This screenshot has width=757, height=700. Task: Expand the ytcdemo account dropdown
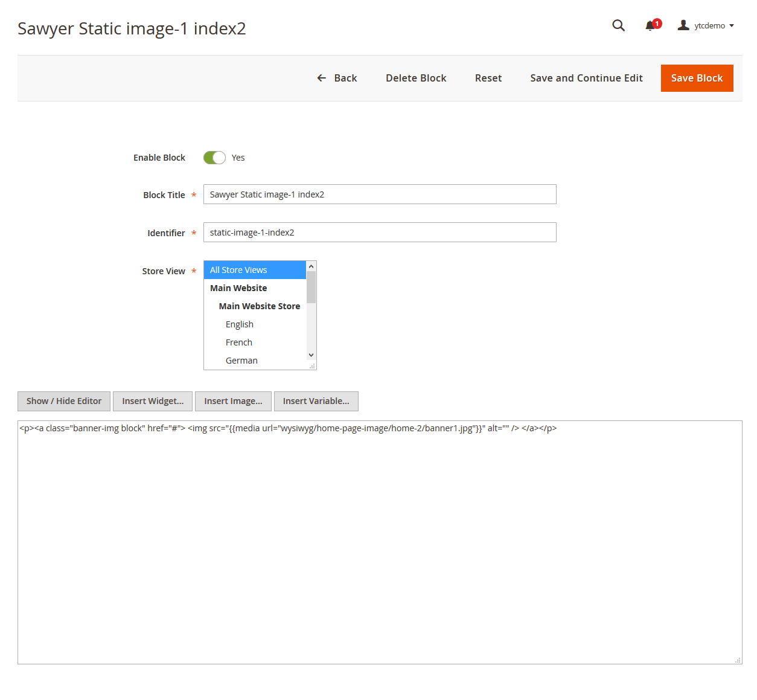732,25
